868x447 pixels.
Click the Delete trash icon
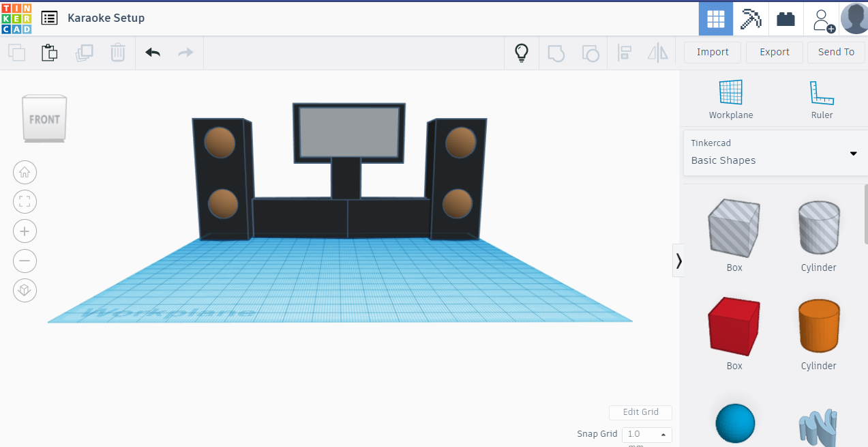point(117,53)
